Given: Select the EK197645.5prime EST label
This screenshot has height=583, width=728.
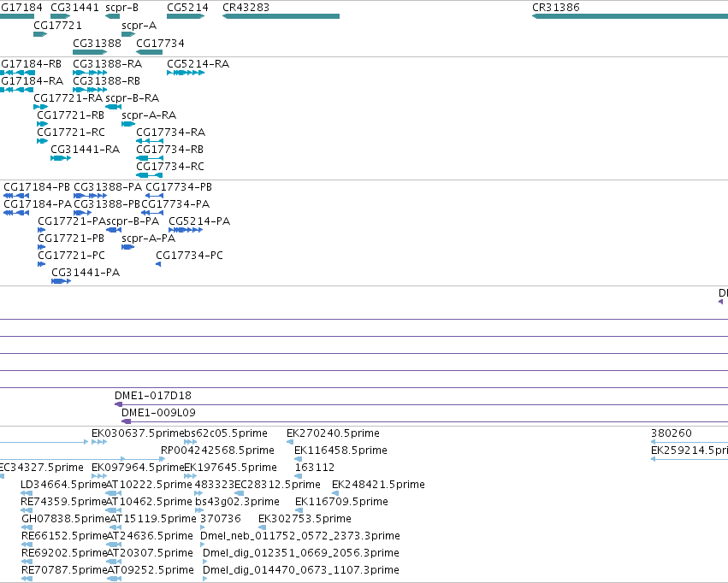Looking at the screenshot, I should pos(231,468).
